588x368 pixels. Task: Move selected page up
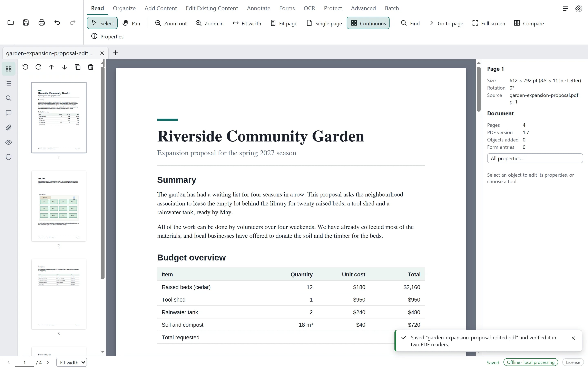click(x=51, y=67)
